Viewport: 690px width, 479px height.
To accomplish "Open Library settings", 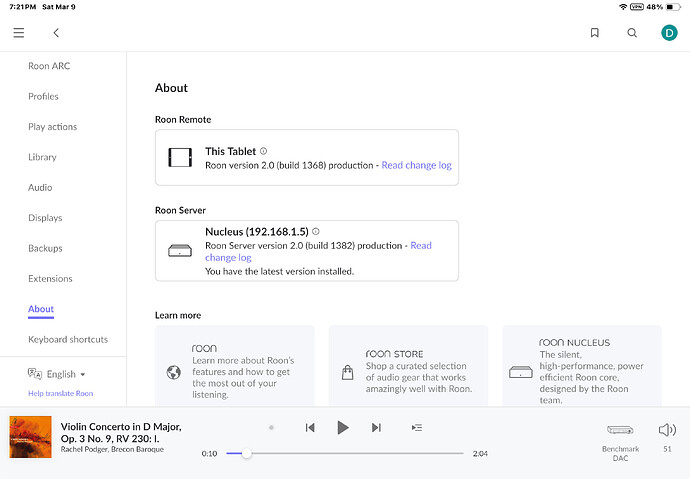I will click(42, 157).
